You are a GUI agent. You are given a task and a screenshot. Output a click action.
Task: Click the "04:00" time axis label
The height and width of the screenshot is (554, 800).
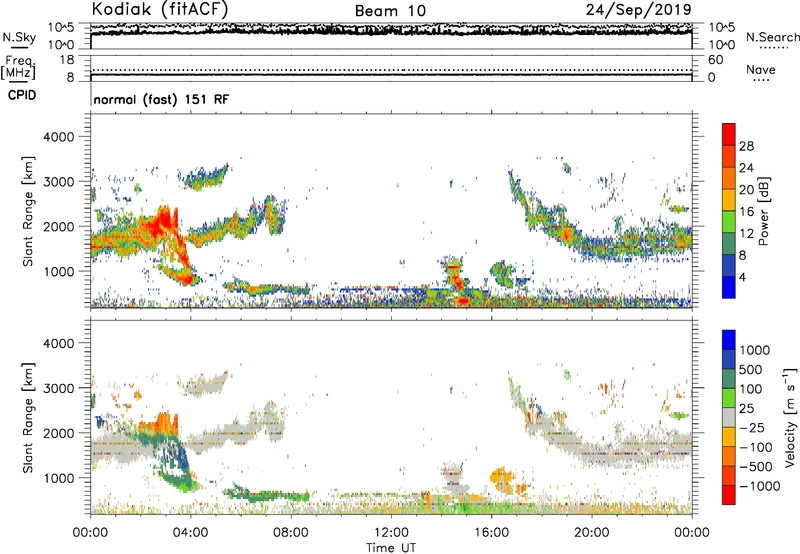pos(190,533)
